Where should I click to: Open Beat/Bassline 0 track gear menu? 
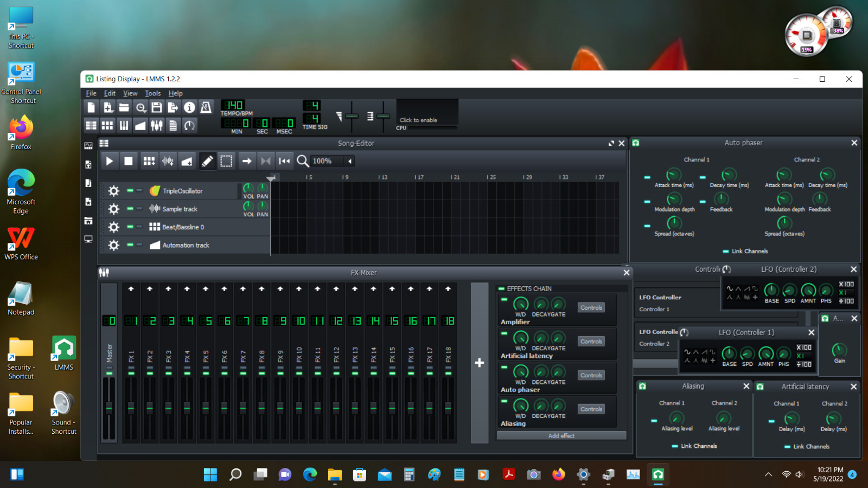(x=113, y=227)
